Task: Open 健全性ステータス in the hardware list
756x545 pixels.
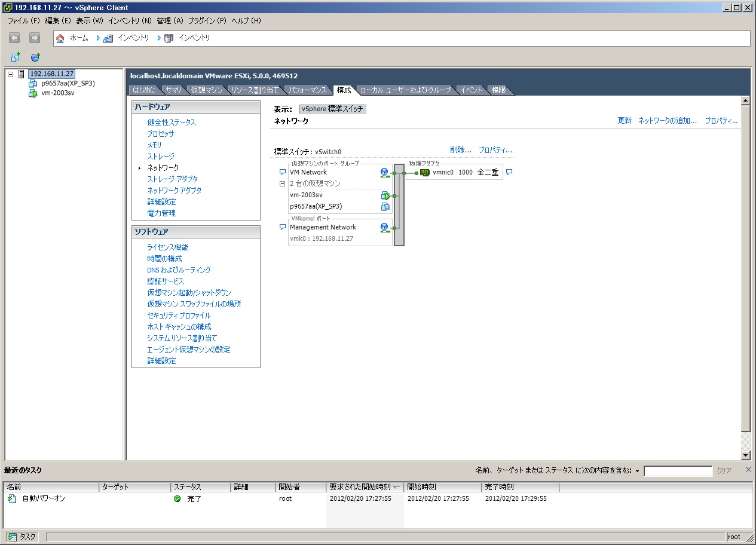Action: tap(172, 123)
